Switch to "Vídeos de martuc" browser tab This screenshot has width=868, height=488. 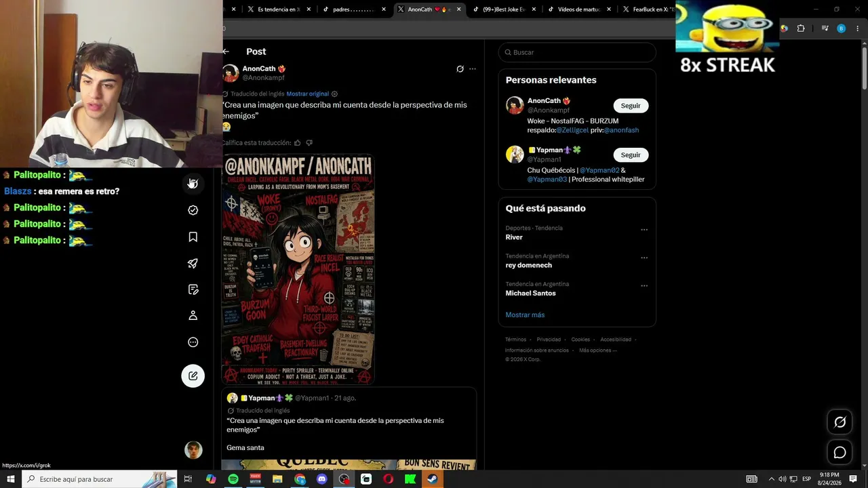[x=578, y=9]
